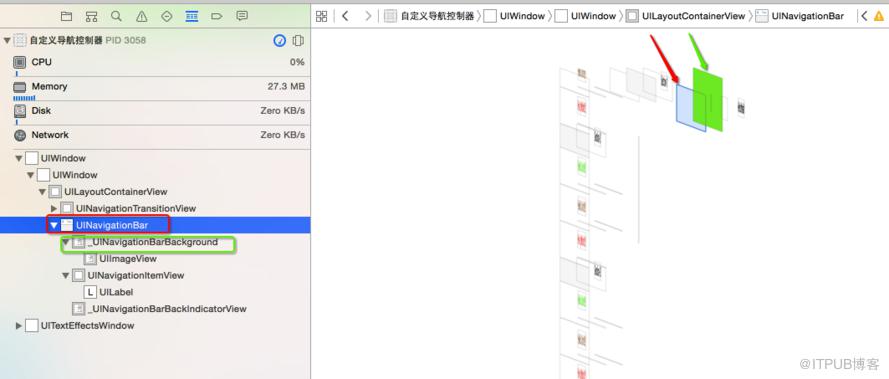Open the Issue navigator warning icon
This screenshot has height=379, width=889.
pyautogui.click(x=142, y=16)
